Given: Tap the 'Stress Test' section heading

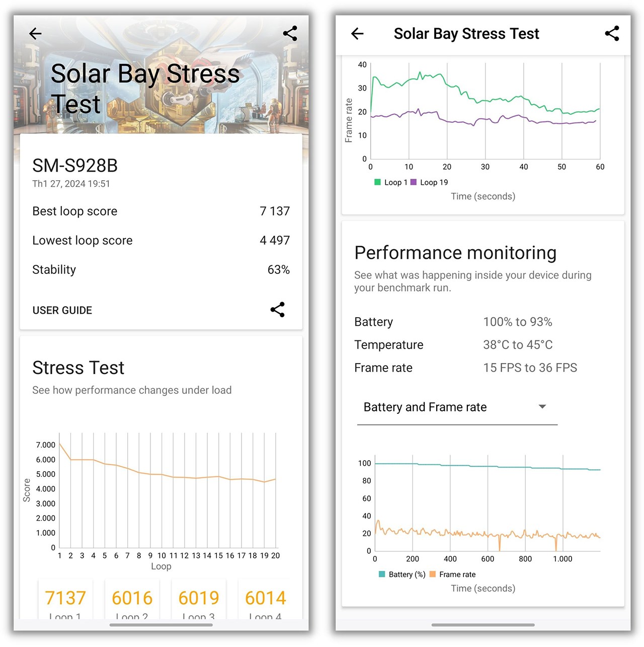Looking at the screenshot, I should tap(78, 368).
